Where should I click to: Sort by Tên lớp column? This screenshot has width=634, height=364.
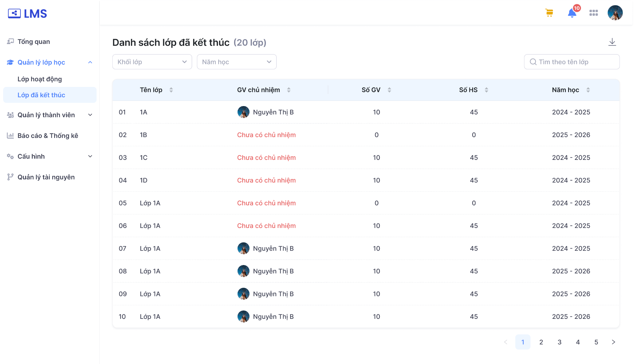click(171, 90)
